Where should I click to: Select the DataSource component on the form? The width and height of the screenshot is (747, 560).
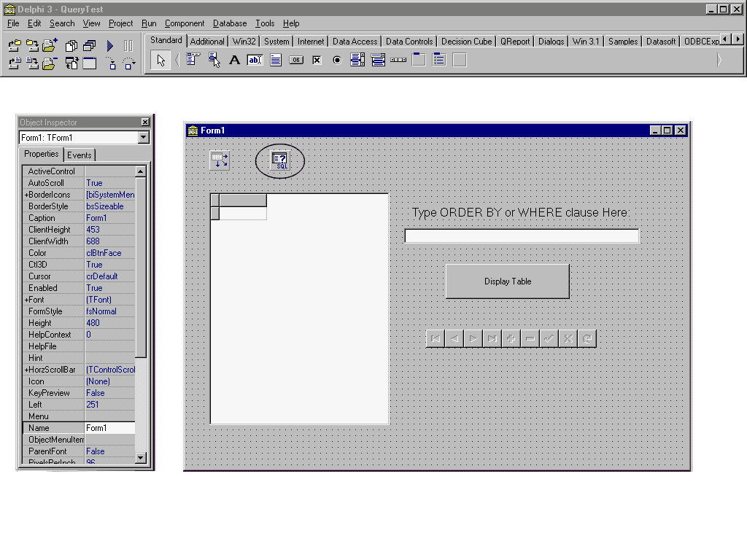(x=220, y=160)
